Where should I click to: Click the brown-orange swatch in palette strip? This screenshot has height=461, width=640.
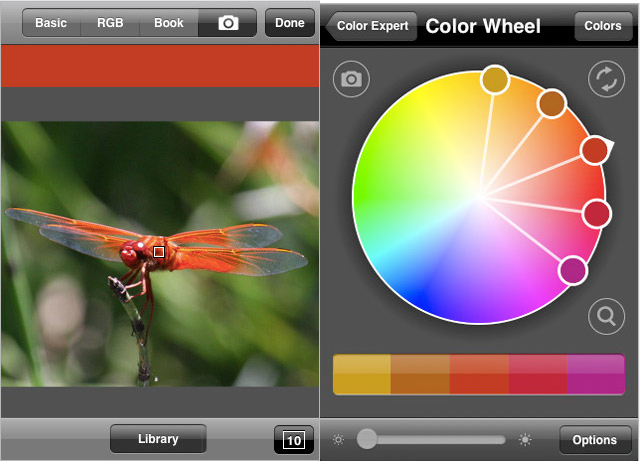420,374
